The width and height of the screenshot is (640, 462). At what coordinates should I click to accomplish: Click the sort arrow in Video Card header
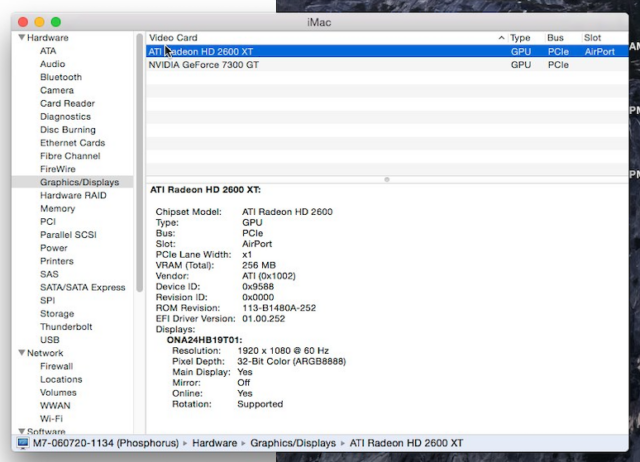[x=501, y=38]
